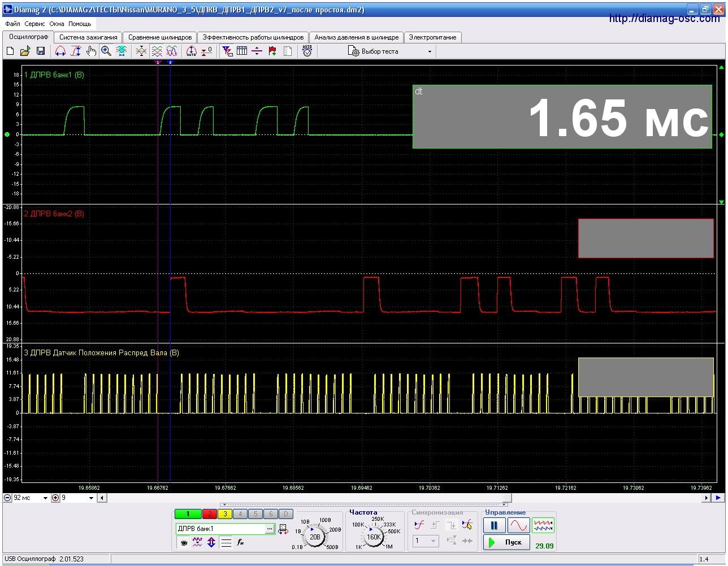Open the Файл menu
Image resolution: width=728 pixels, height=566 pixels.
click(x=12, y=24)
